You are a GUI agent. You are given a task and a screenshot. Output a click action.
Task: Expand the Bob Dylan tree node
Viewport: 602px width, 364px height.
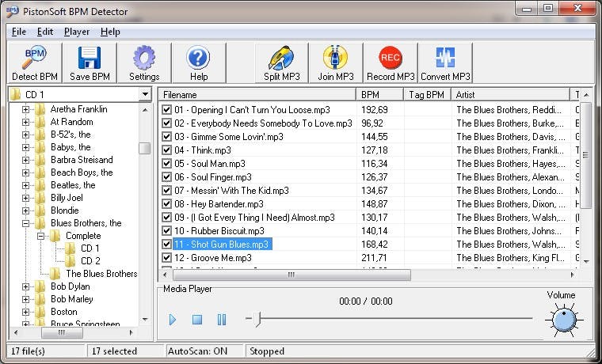(x=25, y=286)
